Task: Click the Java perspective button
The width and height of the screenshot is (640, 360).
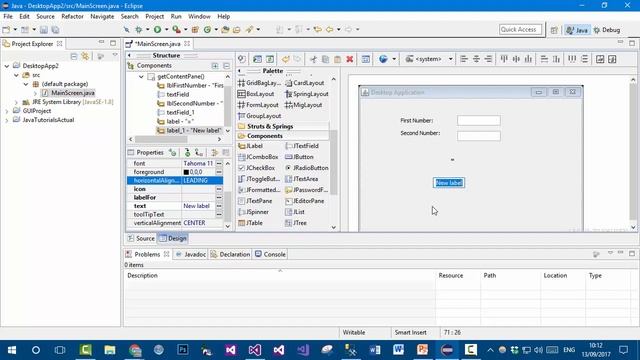Action: (577, 30)
